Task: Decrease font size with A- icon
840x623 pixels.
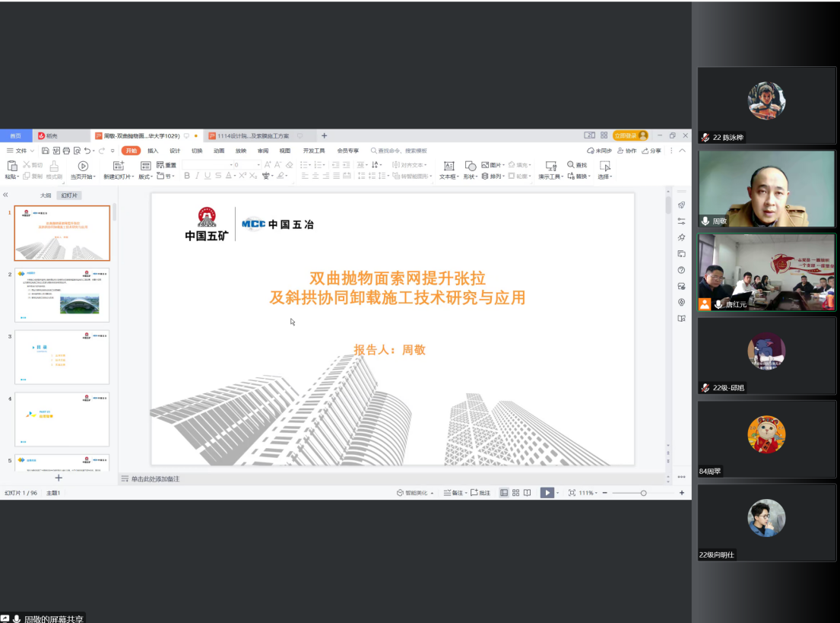Action: (x=277, y=164)
